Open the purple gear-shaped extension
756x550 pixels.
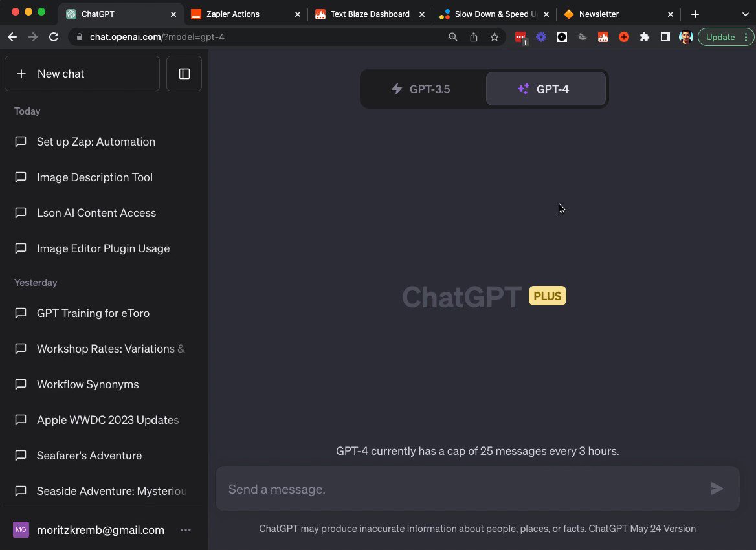coord(541,37)
